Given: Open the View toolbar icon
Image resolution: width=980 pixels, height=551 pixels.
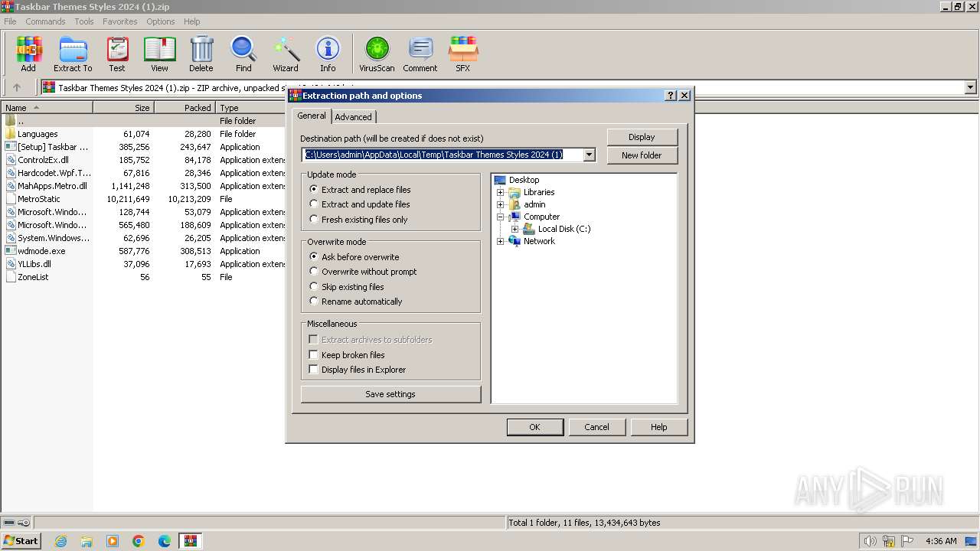Looking at the screenshot, I should (159, 54).
